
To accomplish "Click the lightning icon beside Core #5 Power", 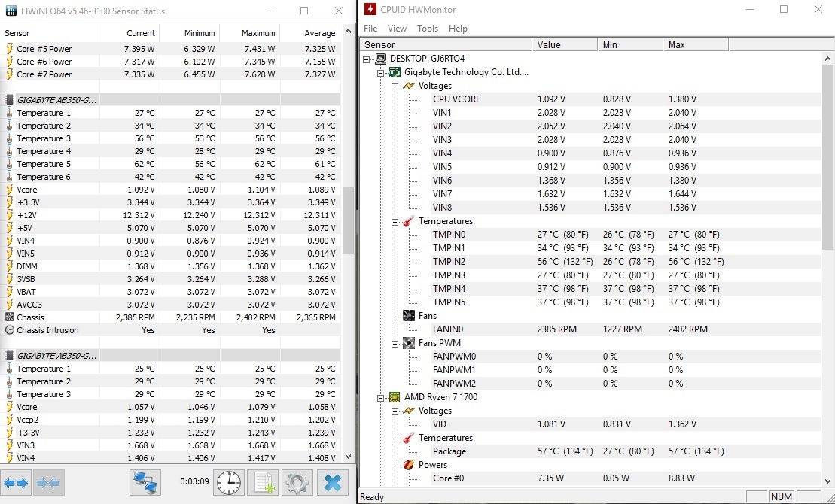I will point(9,48).
